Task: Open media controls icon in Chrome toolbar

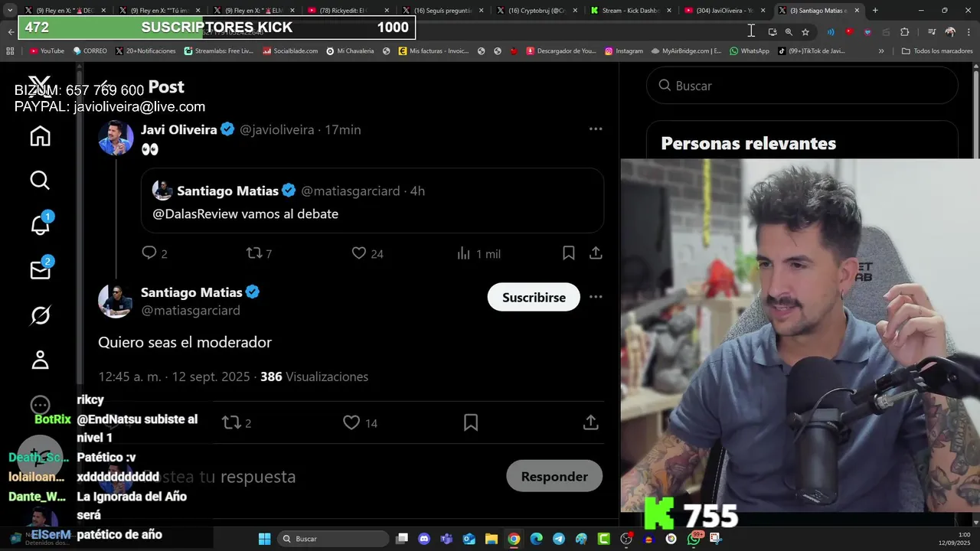Action: (x=932, y=32)
